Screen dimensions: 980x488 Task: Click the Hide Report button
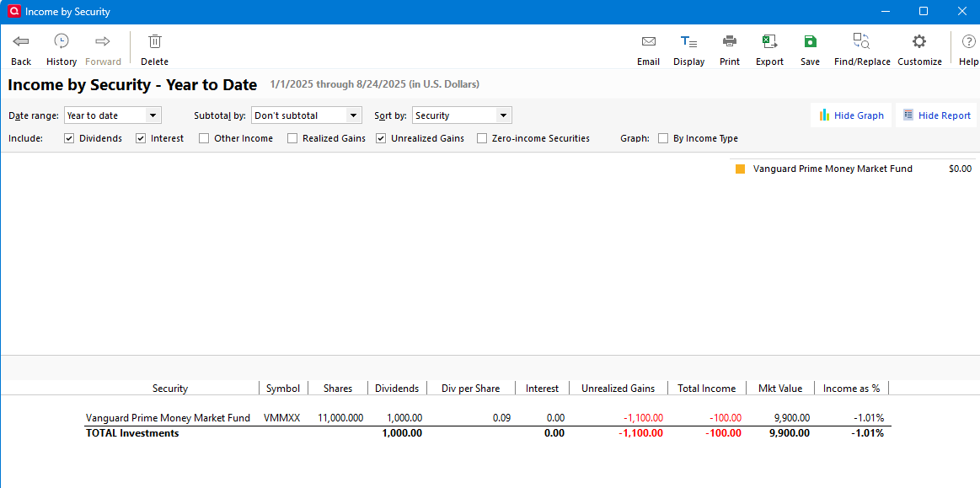pos(936,115)
